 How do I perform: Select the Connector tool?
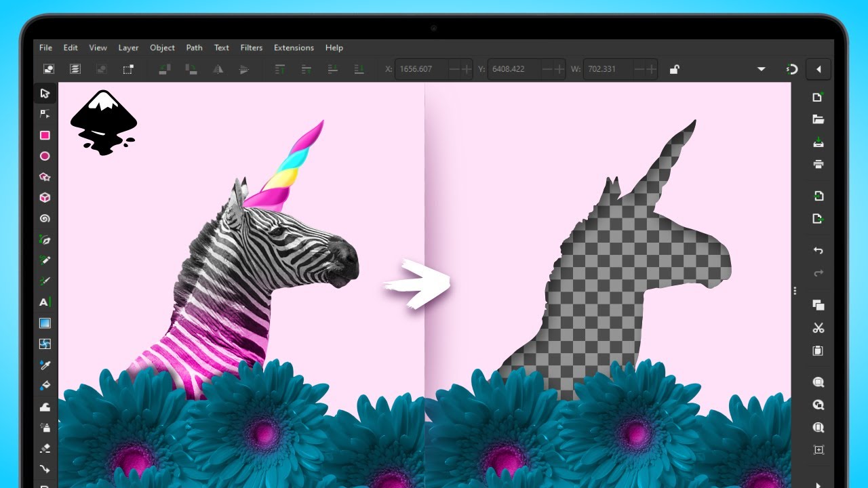point(45,469)
